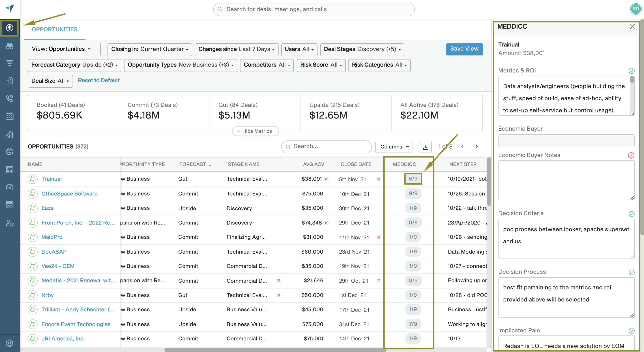Focus the opportunities table Search field
Screen dimensions: 644x352
pos(326,146)
